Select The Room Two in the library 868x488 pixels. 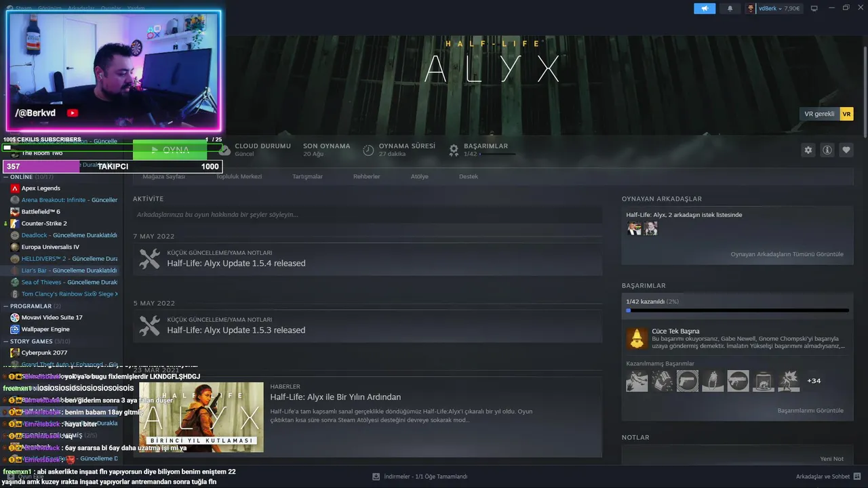click(42, 153)
